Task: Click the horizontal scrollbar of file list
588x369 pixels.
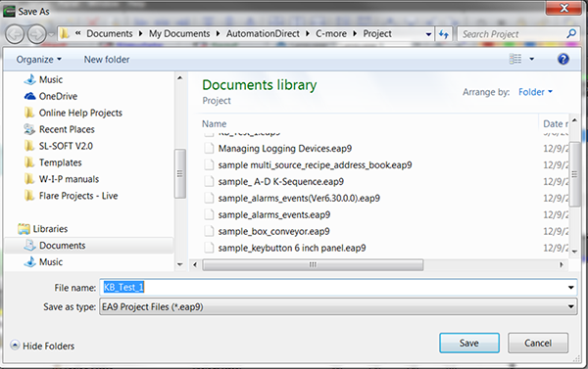Action: tap(313, 265)
